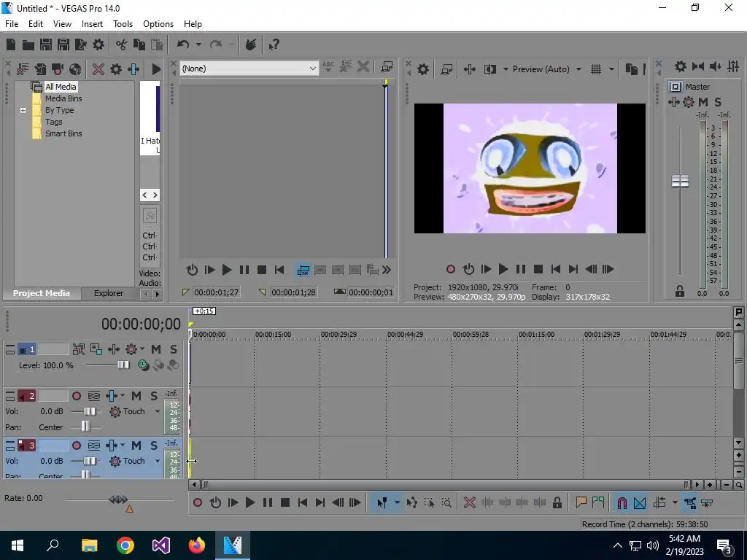Click Record in the timeline transport bar
The width and height of the screenshot is (747, 560).
click(198, 502)
